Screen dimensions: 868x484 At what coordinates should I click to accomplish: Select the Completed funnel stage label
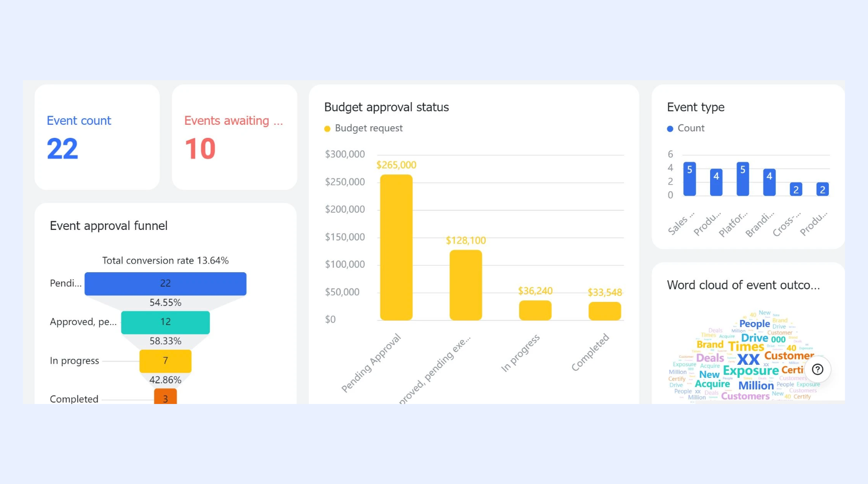(74, 399)
